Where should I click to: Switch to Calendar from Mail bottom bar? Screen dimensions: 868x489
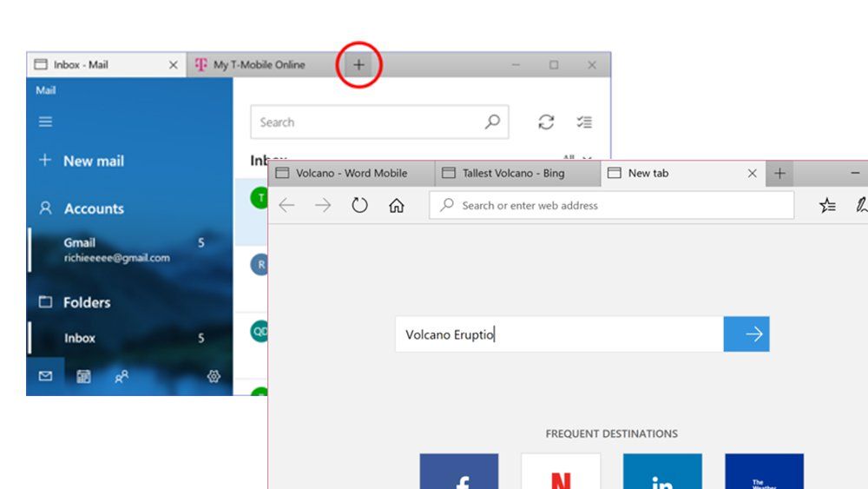84,376
